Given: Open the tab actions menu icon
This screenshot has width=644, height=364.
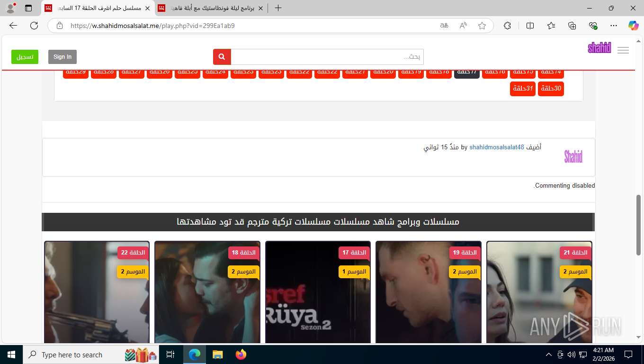Looking at the screenshot, I should click(28, 8).
